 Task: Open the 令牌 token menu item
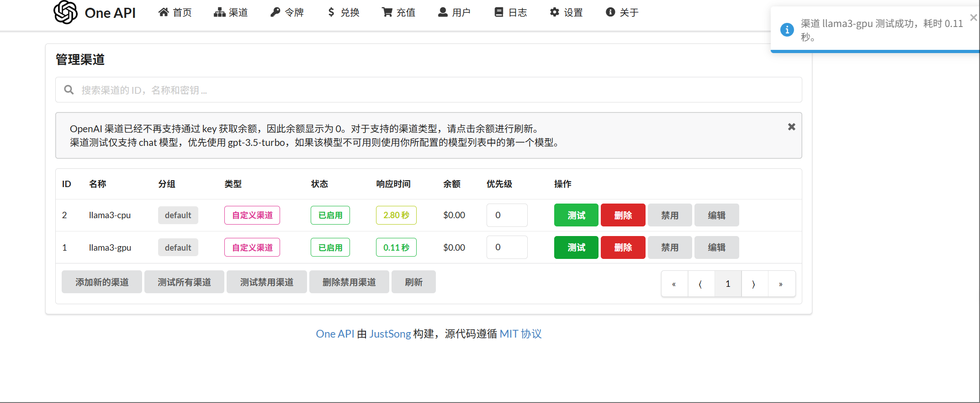[x=287, y=12]
